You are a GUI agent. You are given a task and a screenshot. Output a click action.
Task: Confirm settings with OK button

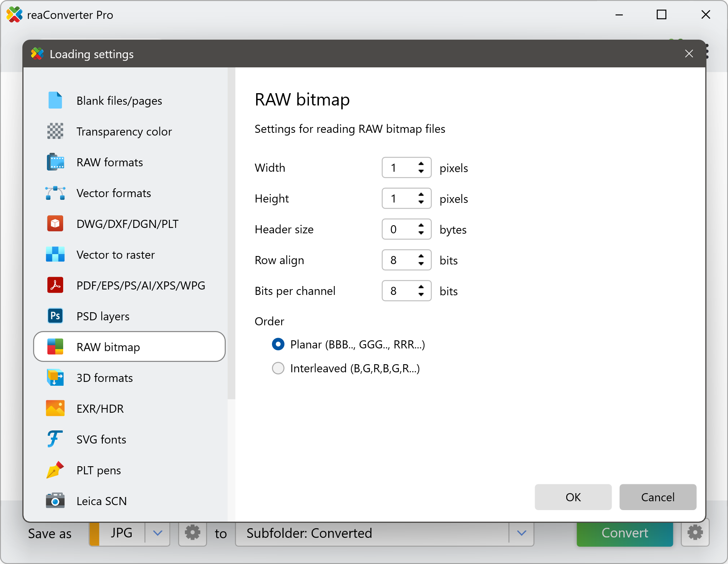[573, 497]
